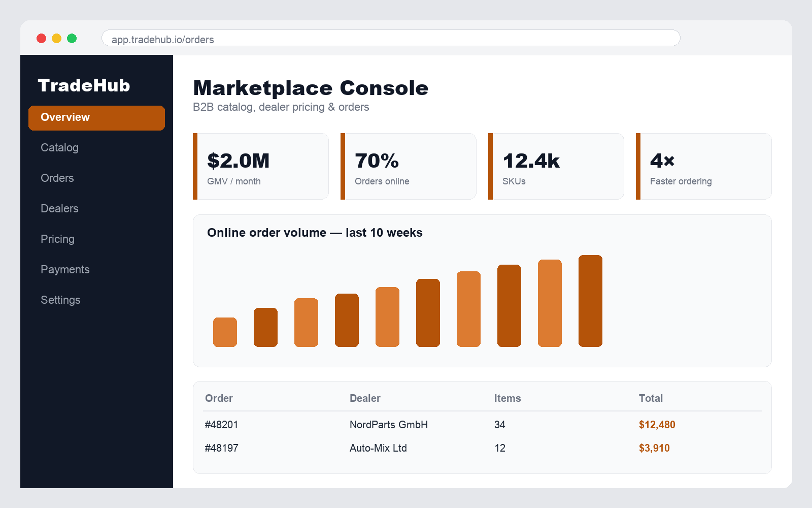
Task: Click the Items column header
Action: [x=507, y=398]
